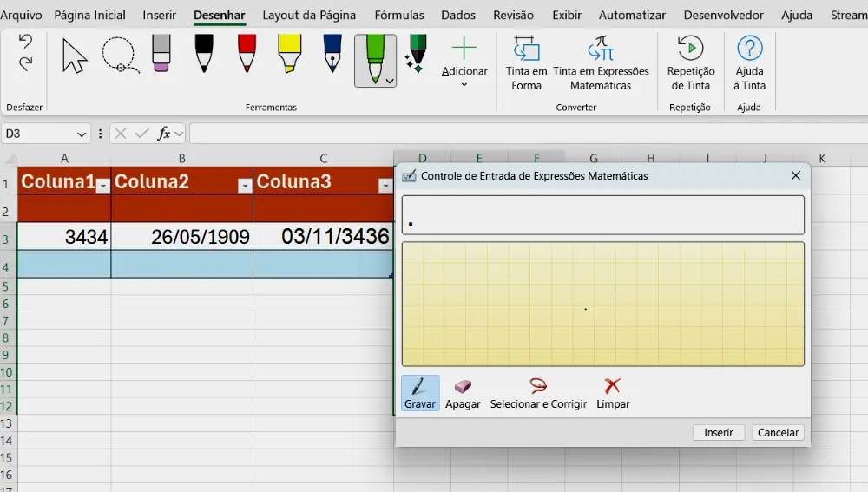Click the Cancelar button
The height and width of the screenshot is (492, 868).
pos(778,432)
